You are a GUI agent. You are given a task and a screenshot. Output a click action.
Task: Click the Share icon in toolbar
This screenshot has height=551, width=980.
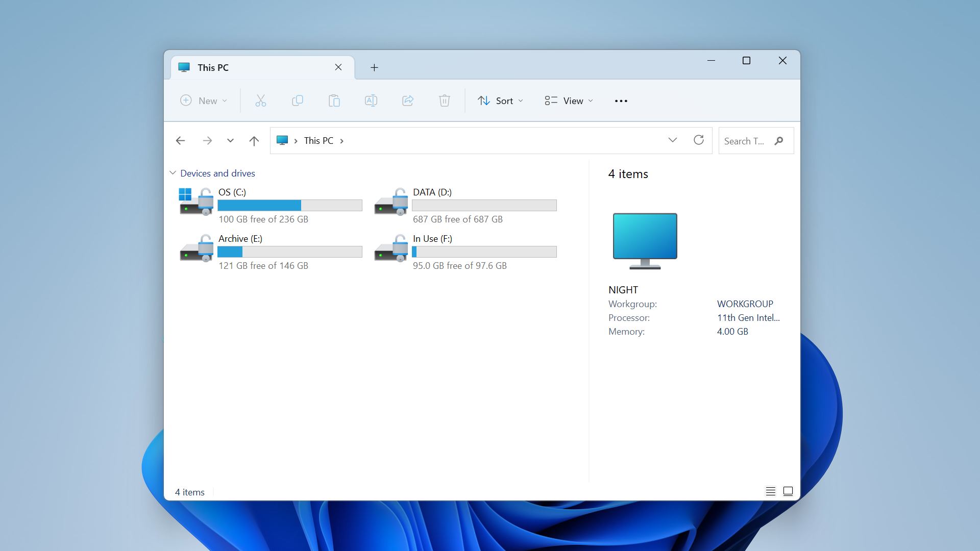click(x=407, y=101)
